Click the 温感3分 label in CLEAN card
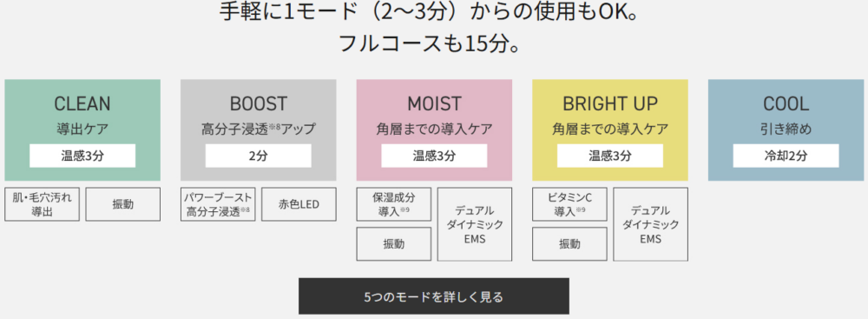This screenshot has height=319, width=868. click(82, 156)
